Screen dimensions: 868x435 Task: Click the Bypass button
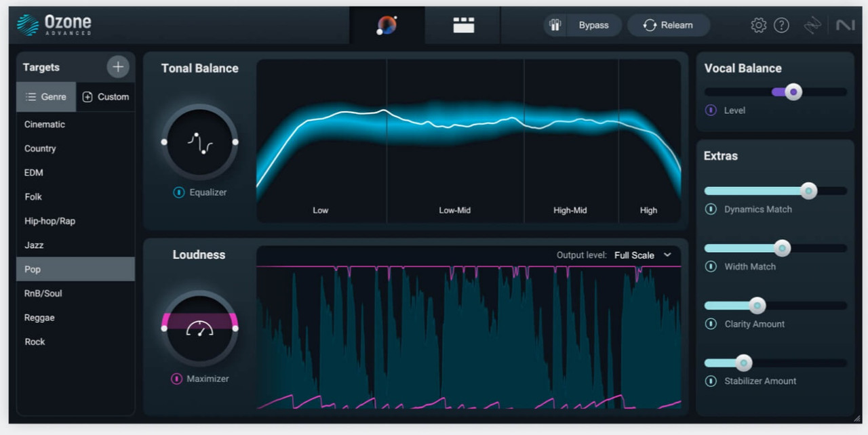pos(593,25)
